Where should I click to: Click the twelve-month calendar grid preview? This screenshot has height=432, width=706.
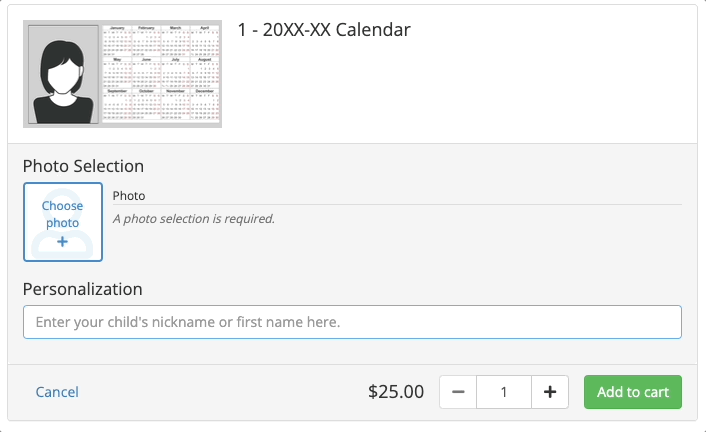coord(161,74)
